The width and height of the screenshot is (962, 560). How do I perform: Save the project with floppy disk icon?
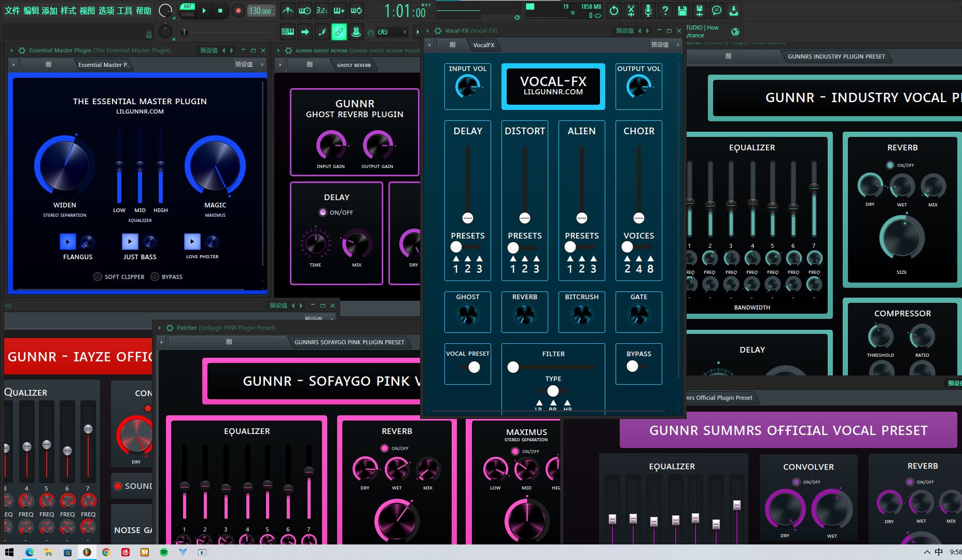coord(682,10)
